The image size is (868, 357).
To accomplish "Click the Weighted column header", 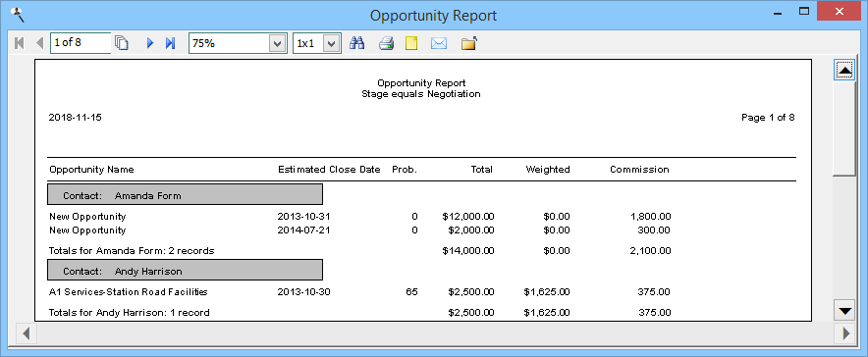I will point(548,170).
